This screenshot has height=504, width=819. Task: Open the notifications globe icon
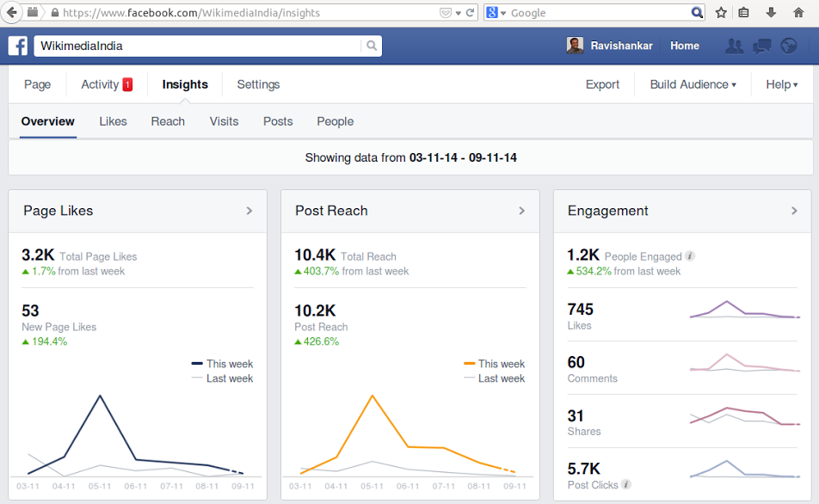[789, 46]
